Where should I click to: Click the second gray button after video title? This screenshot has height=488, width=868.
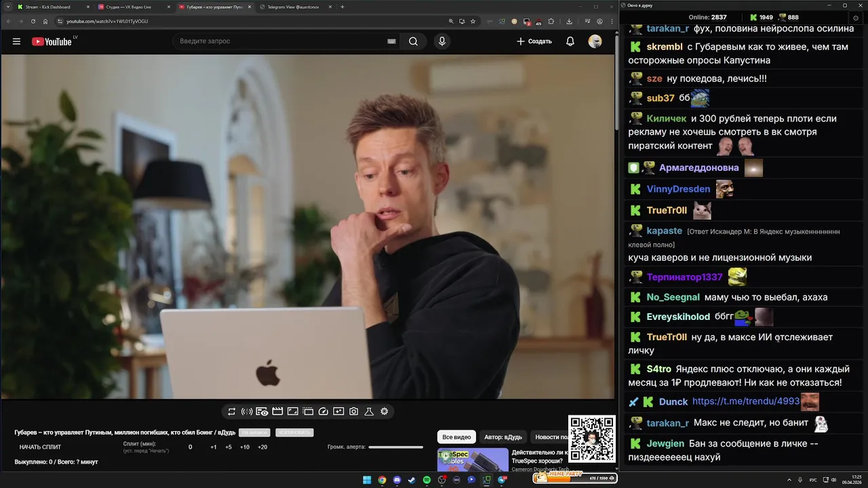pos(294,432)
